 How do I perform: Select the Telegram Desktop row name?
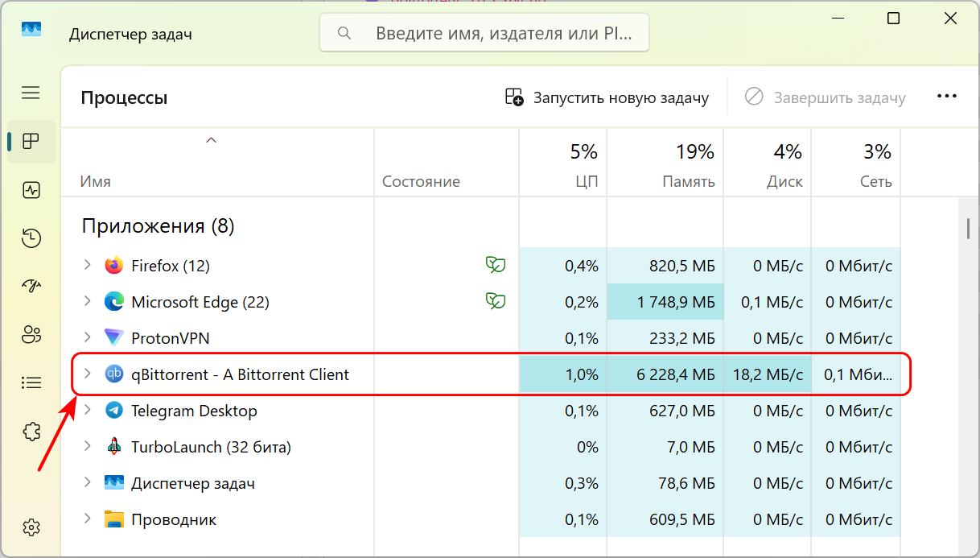[194, 411]
